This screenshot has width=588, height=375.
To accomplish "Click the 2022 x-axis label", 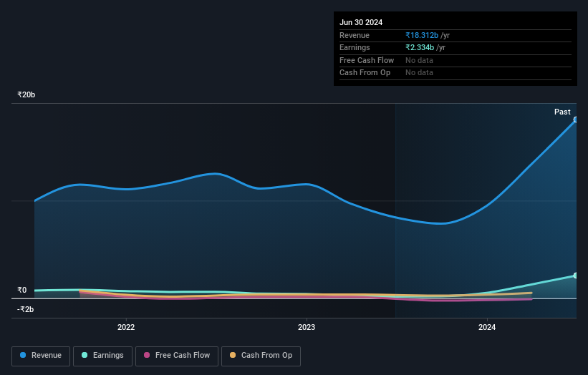I will (x=126, y=327).
